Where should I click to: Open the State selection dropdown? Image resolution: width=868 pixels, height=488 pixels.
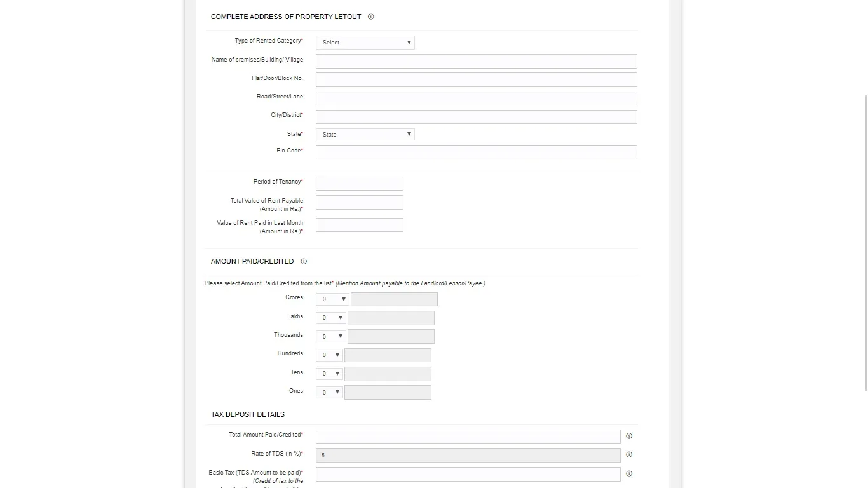point(365,134)
